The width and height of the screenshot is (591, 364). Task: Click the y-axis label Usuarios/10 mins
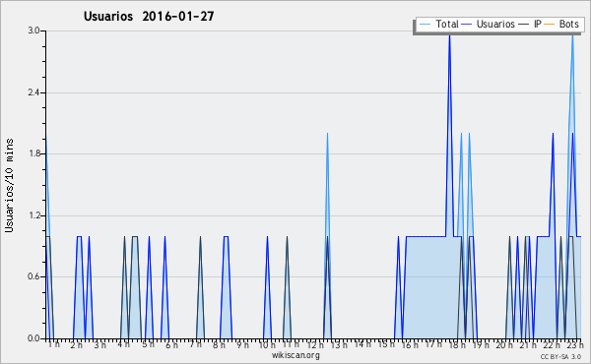click(9, 186)
